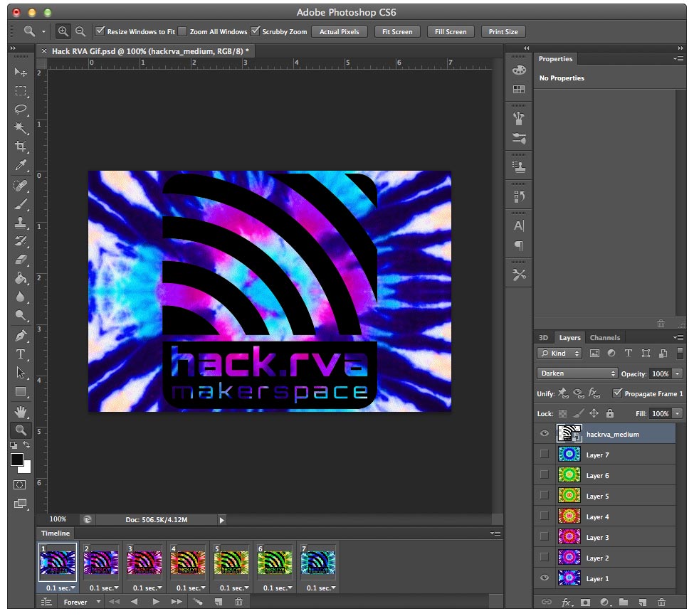Select the History Brush tool
Screen dimensions: 694x616
pos(21,241)
